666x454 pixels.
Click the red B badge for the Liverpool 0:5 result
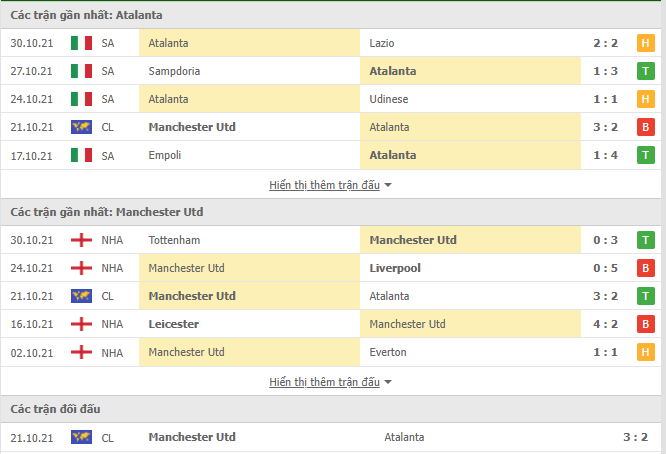646,268
